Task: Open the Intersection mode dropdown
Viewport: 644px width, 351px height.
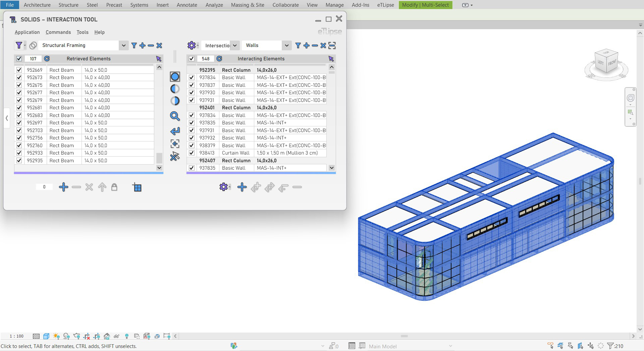Action: [x=235, y=45]
